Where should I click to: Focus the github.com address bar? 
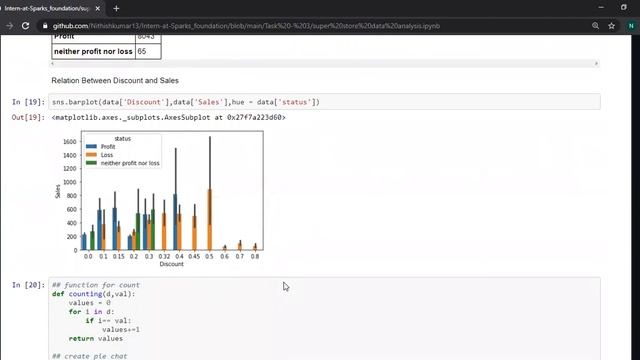click(x=246, y=26)
